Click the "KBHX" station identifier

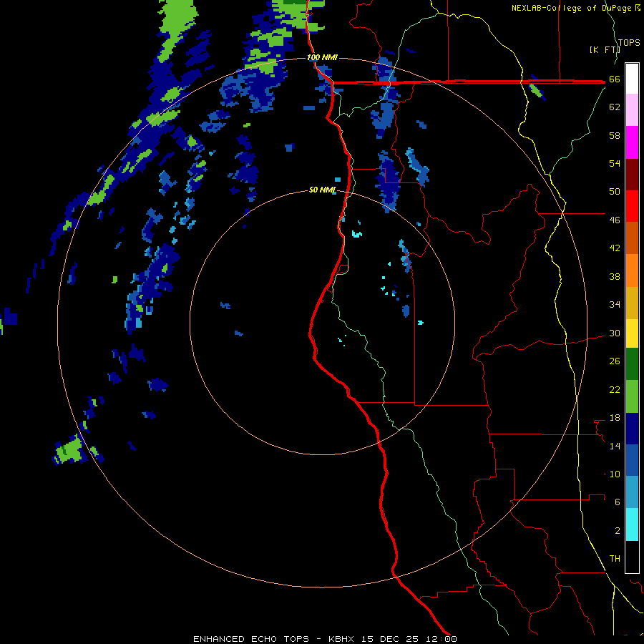[x=341, y=639]
